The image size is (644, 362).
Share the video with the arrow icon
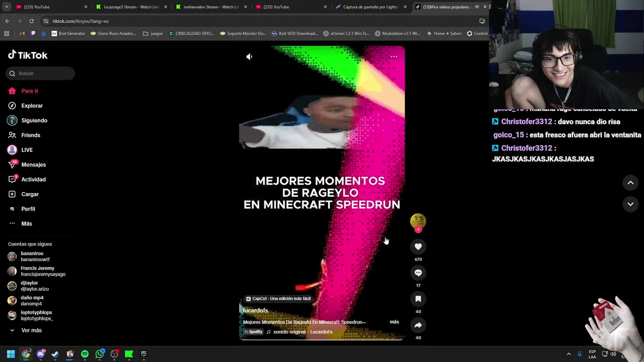pos(418,325)
